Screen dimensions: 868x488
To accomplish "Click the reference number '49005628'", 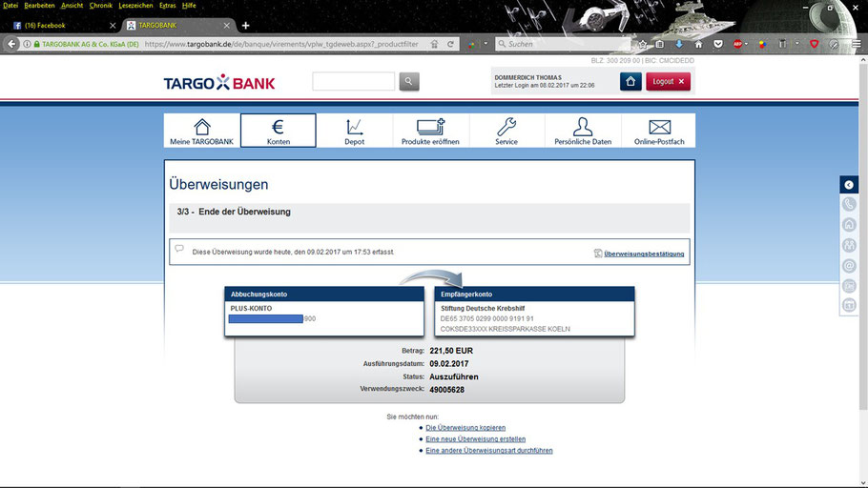I will (446, 390).
